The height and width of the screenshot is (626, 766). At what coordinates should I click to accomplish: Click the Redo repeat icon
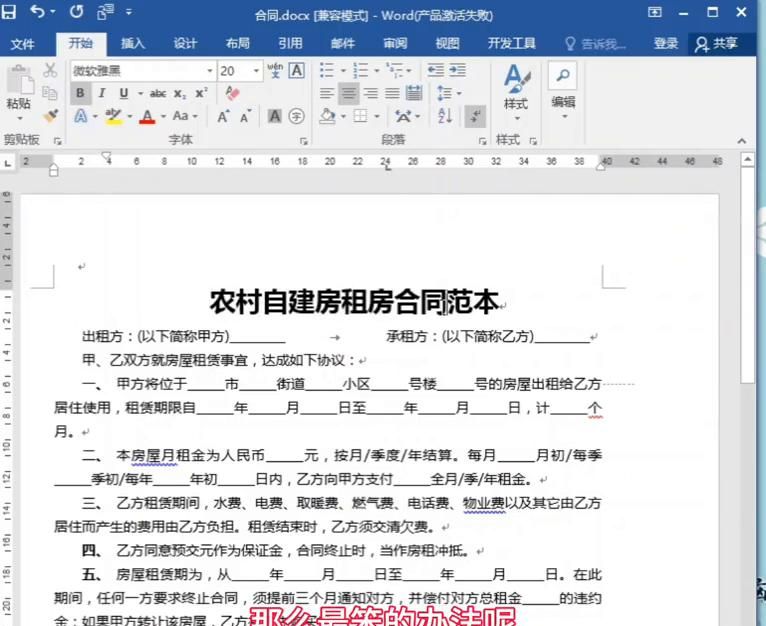pyautogui.click(x=76, y=11)
